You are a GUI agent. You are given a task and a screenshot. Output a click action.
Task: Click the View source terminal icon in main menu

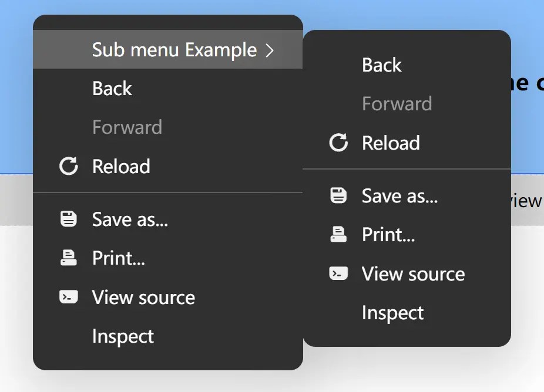(x=69, y=298)
